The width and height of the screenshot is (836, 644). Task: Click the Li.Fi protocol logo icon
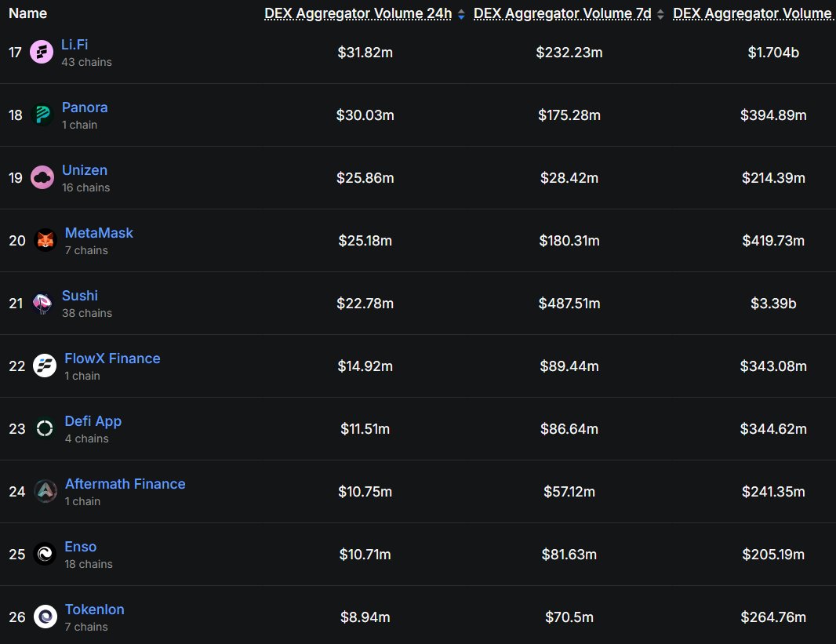[42, 53]
